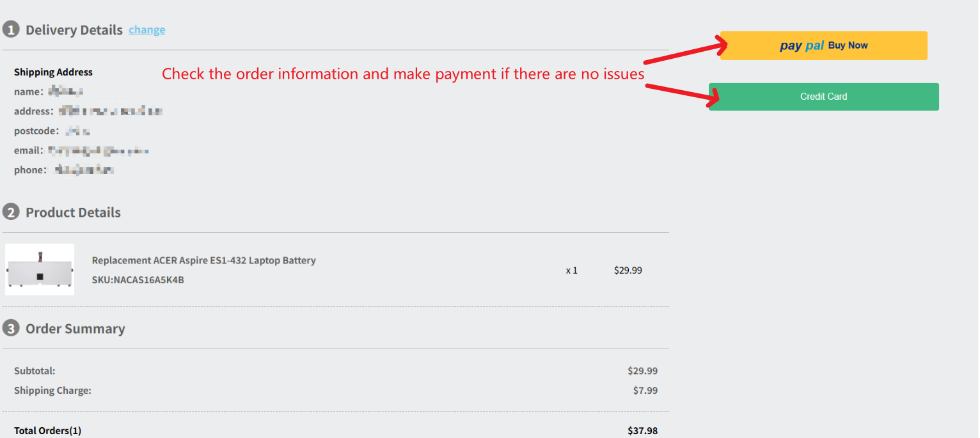Select the SKU:NACAS16A5K4B text
The width and height of the screenshot is (980, 438).
coord(138,279)
